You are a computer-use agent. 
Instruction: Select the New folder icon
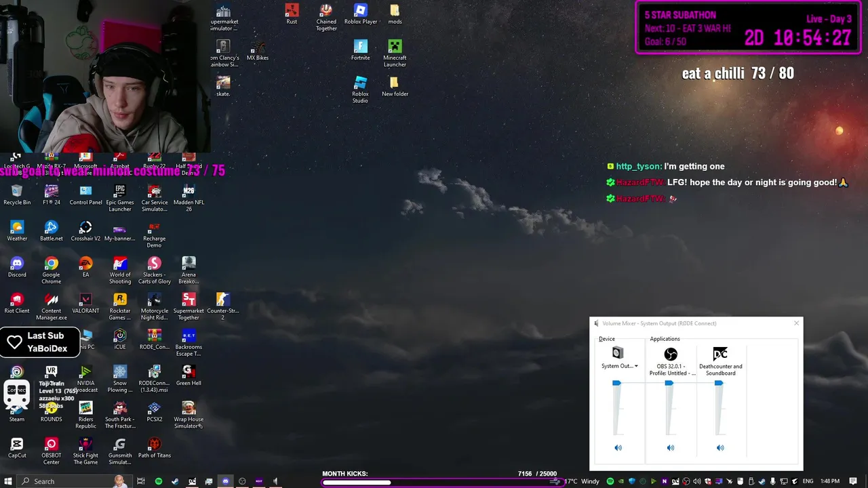395,86
